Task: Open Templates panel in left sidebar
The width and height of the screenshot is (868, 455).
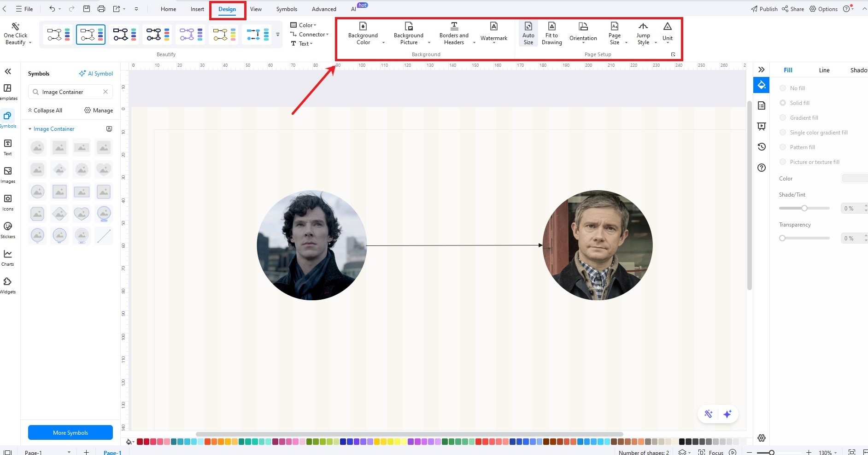Action: click(x=8, y=92)
